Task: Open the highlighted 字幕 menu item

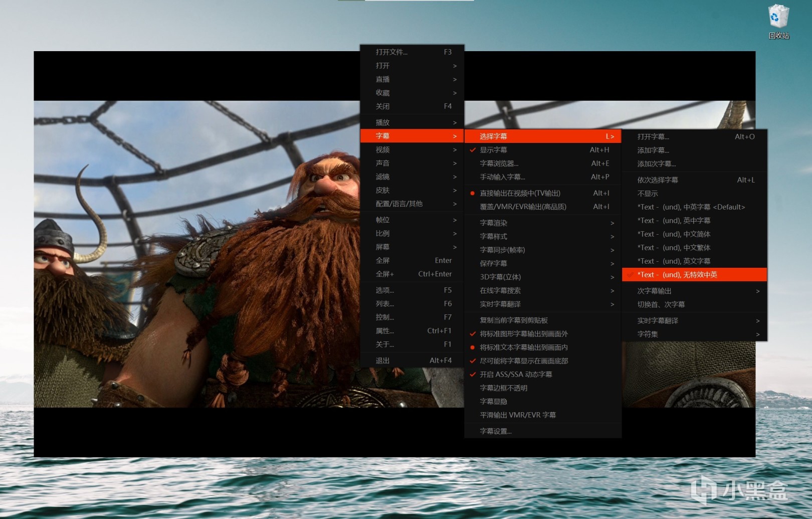Action: 412,136
